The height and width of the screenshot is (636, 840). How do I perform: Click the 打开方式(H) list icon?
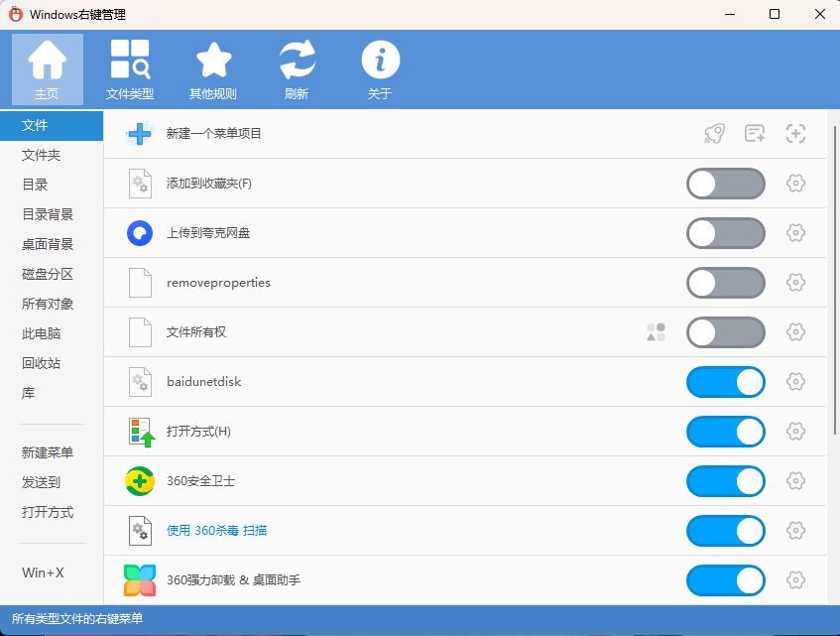[142, 433]
